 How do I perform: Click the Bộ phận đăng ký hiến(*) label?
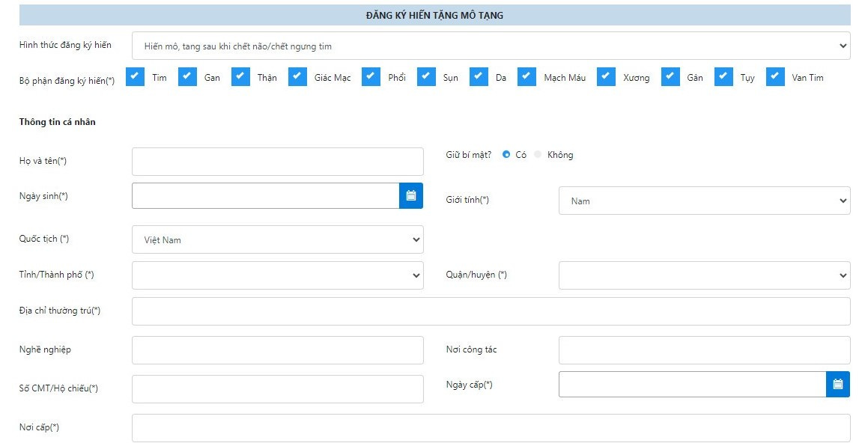click(x=67, y=81)
